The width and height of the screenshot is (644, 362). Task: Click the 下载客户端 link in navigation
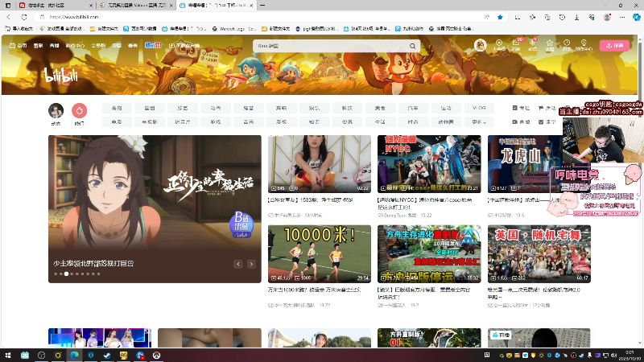click(184, 46)
